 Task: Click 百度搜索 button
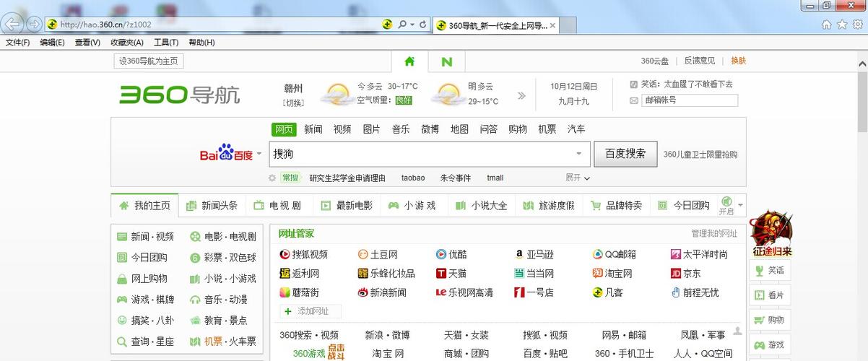[x=625, y=154]
